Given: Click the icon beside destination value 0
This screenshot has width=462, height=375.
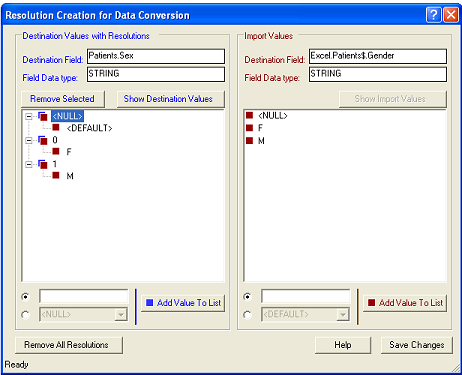Looking at the screenshot, I should [x=43, y=140].
